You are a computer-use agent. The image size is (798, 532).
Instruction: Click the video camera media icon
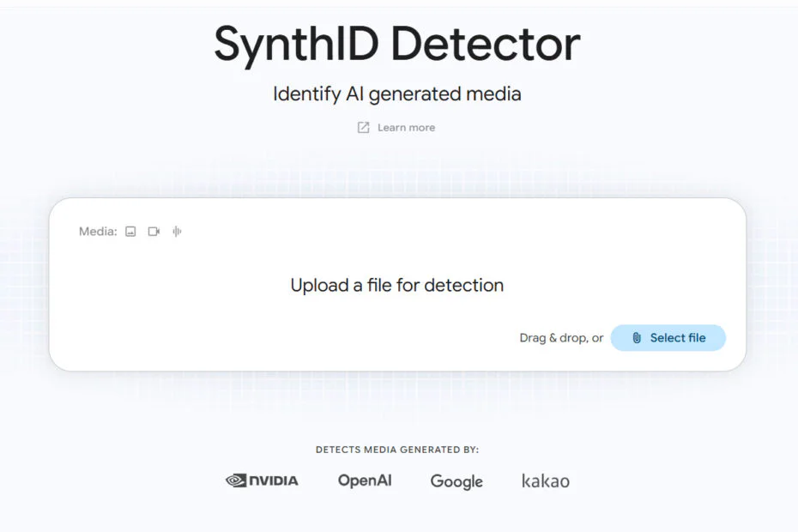[154, 232]
